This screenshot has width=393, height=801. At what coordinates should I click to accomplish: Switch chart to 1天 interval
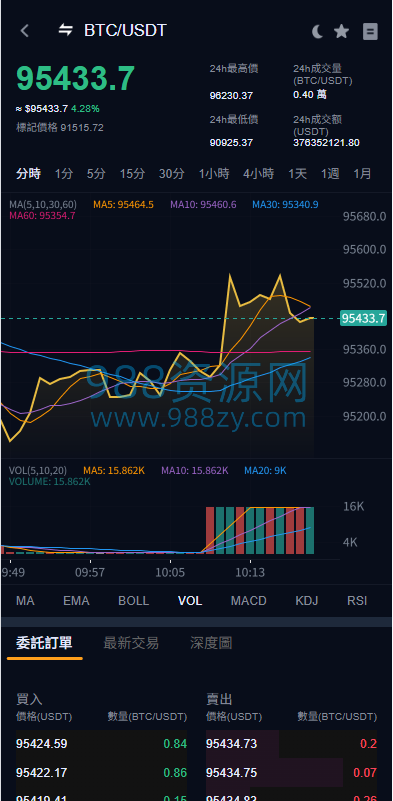[x=297, y=174]
